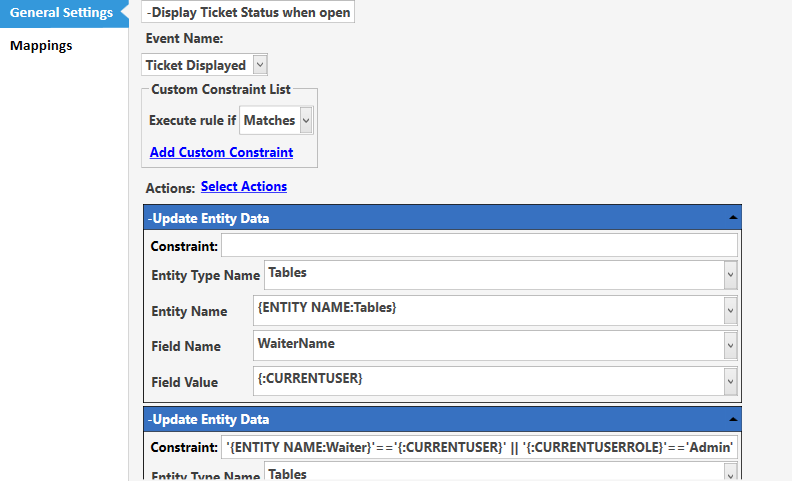The height and width of the screenshot is (481, 792).
Task: Click the Field Value text box with {:CURRENTUSER}
Action: coord(489,381)
